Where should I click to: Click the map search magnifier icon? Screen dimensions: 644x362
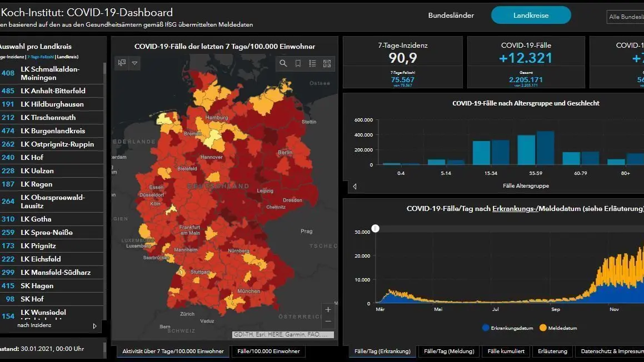[x=283, y=63]
